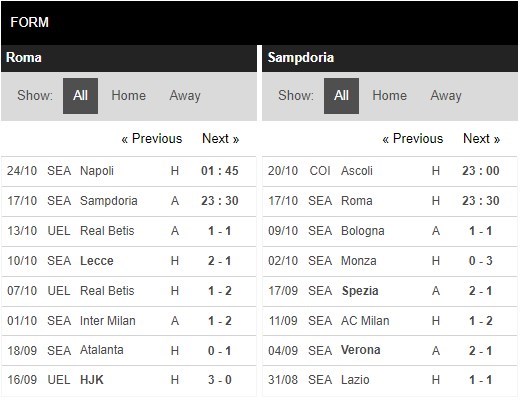Open Sampdoria's Monza 0-3 match
Screen dimensions: 521x409
[x=390, y=261]
